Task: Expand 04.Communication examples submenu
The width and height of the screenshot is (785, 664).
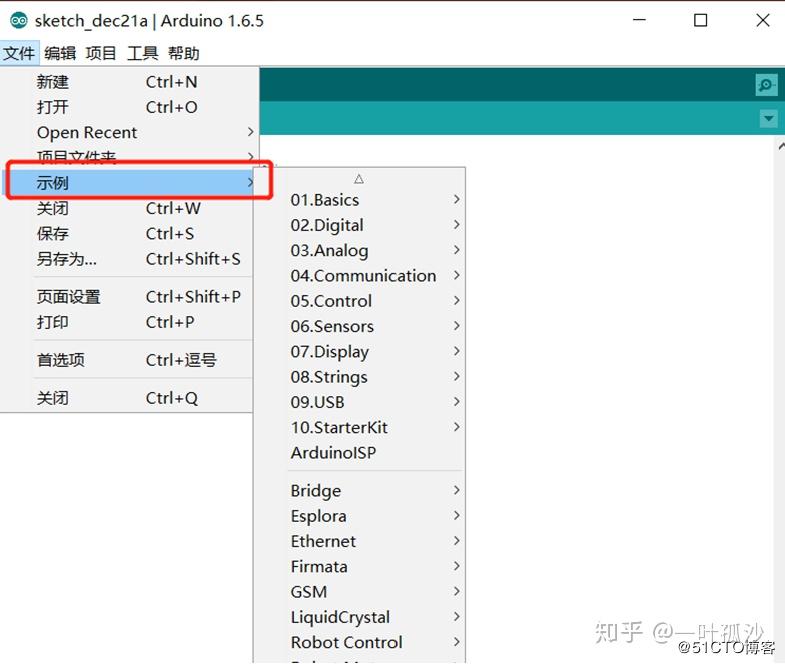Action: pos(360,275)
